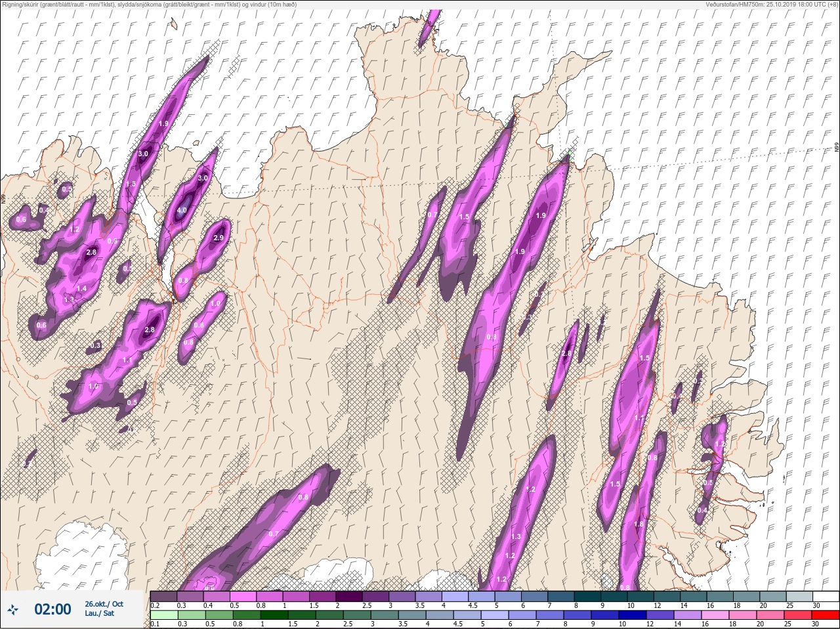
Task: Pick the white upper legend swatch after 30
Action: point(826,597)
